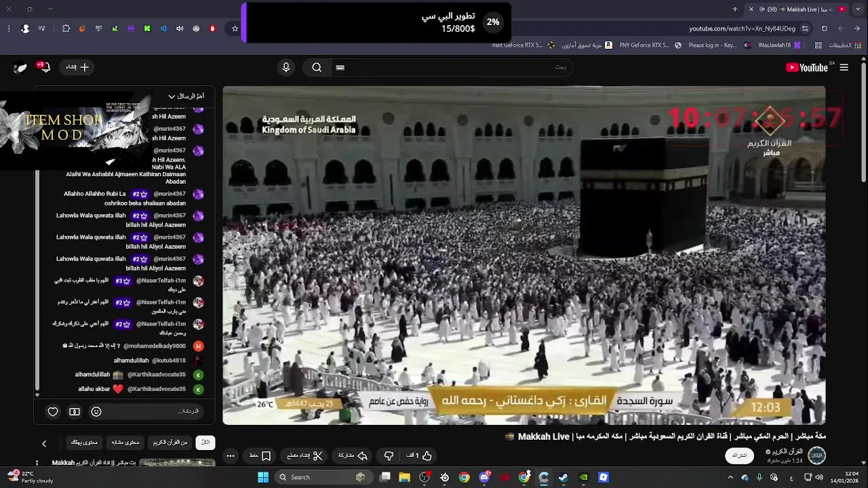Dislike the Makkah Live video
The width and height of the screenshot is (868, 488).
(389, 455)
